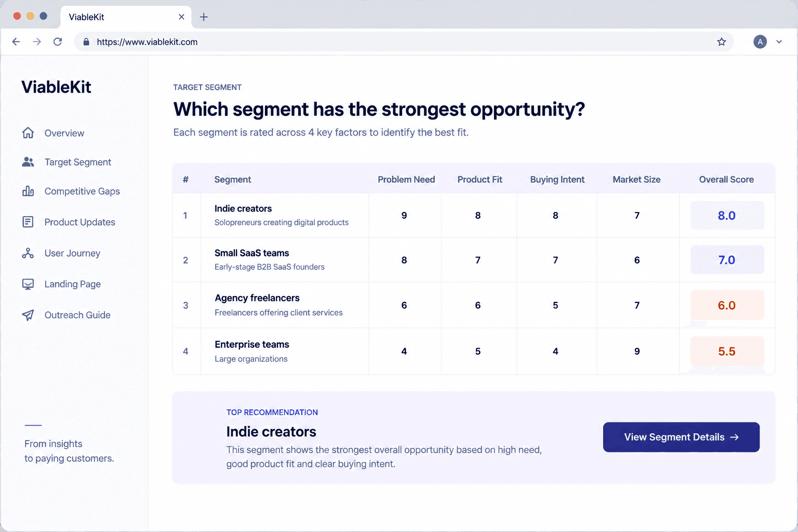Click the Enterprise teams row name
Screen dimensions: 798x532
252,344
